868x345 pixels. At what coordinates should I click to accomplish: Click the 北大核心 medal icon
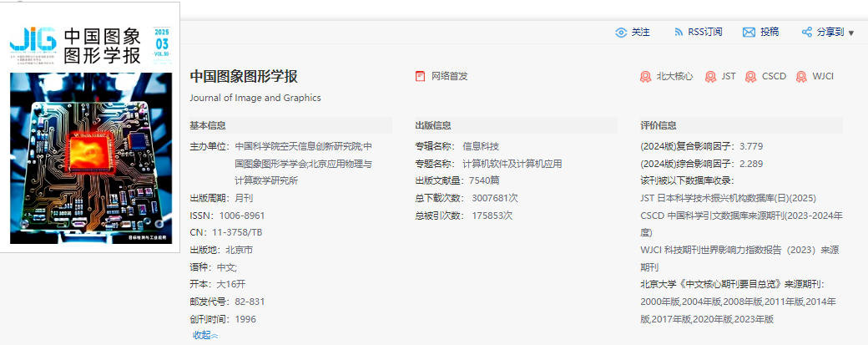(645, 76)
